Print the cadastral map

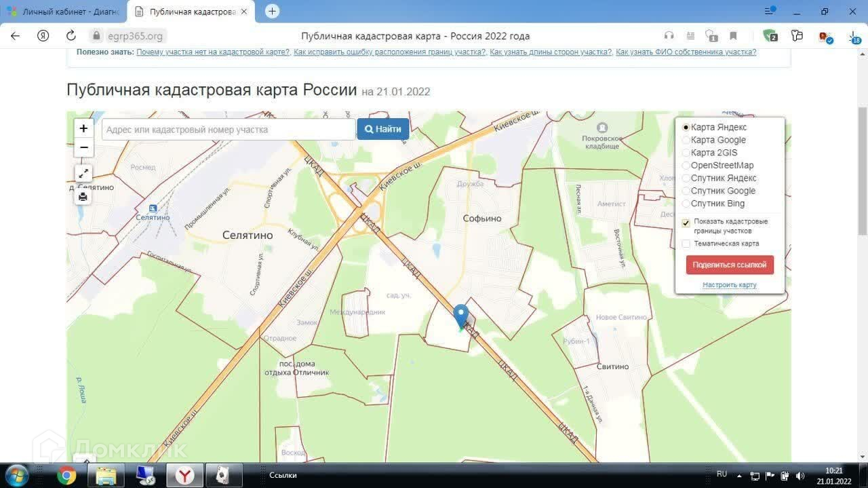point(83,197)
